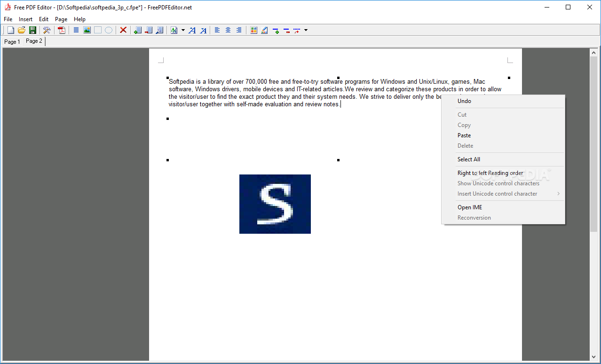Open the color grid palette icon
The image size is (601, 364).
[x=254, y=30]
